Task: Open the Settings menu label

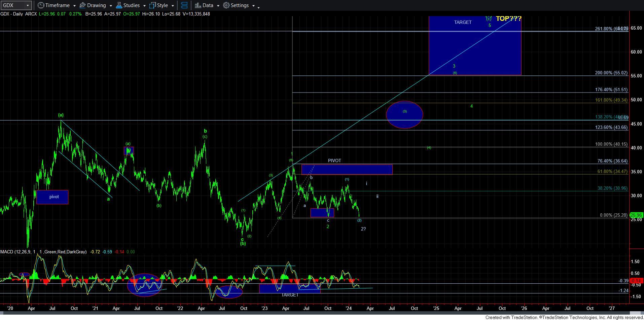Action: tap(240, 5)
